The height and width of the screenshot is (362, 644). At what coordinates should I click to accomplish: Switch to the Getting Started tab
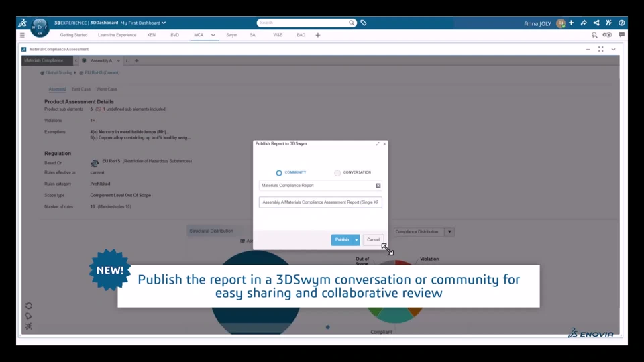(x=74, y=35)
